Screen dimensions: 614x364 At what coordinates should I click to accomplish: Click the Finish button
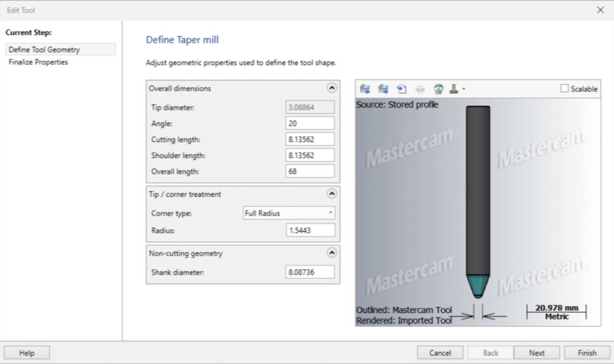click(587, 353)
